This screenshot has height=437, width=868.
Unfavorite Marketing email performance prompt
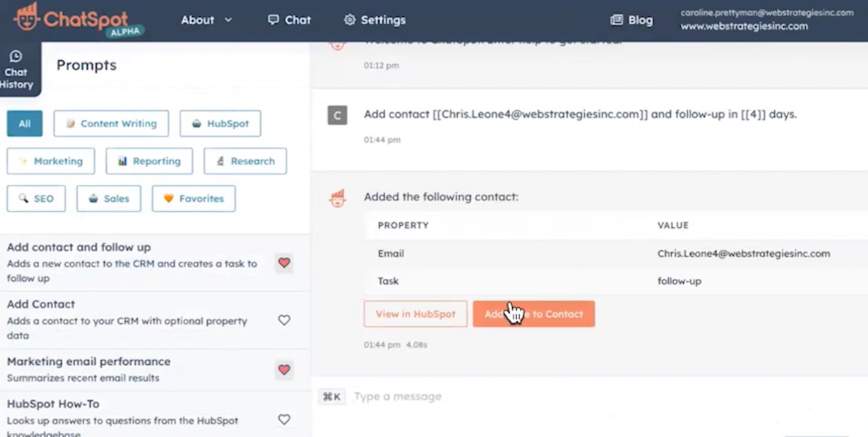[x=284, y=369]
